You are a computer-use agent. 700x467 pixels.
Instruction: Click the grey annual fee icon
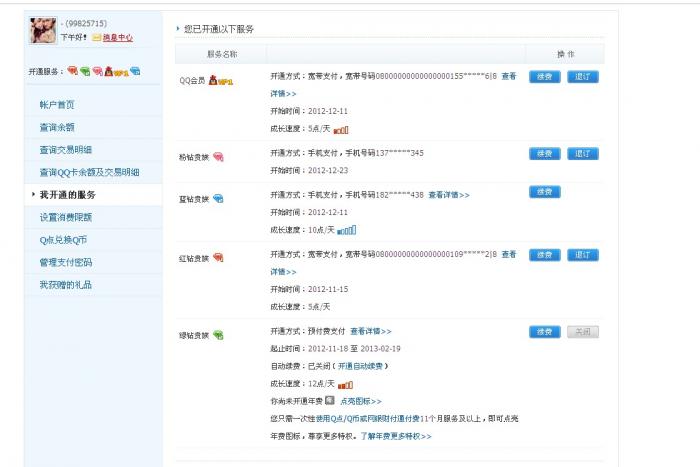click(329, 400)
